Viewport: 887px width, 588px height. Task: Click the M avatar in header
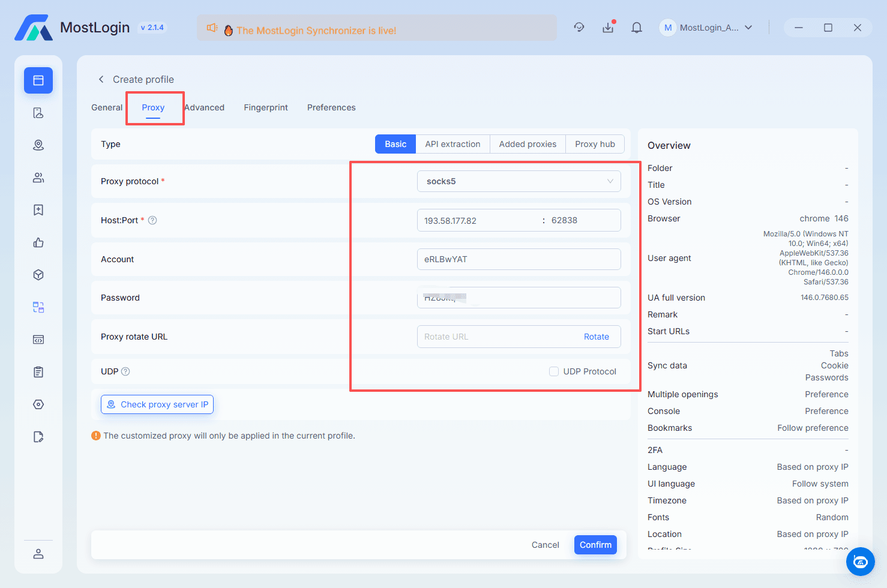click(668, 28)
